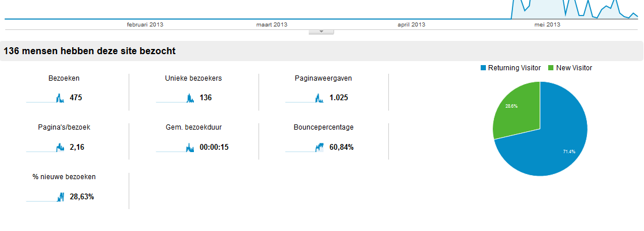Click the 00:00:15 visit duration value
644x231 pixels.
pos(214,147)
